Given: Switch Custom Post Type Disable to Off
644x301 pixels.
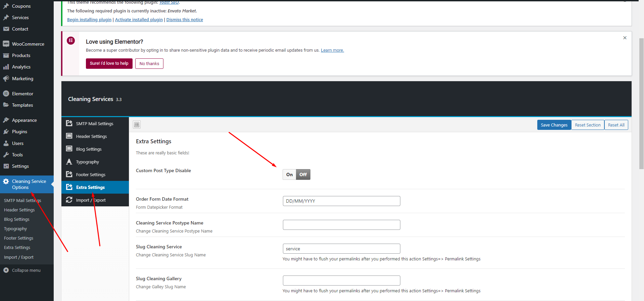Looking at the screenshot, I should click(x=303, y=174).
